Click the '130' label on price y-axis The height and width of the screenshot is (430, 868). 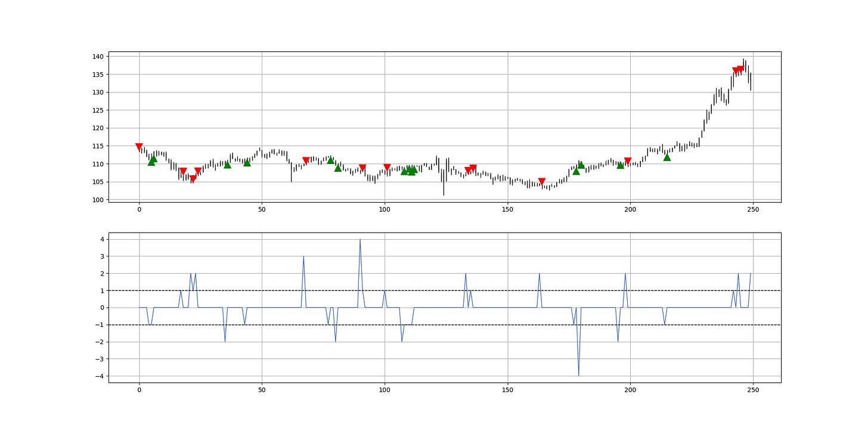[x=98, y=92]
